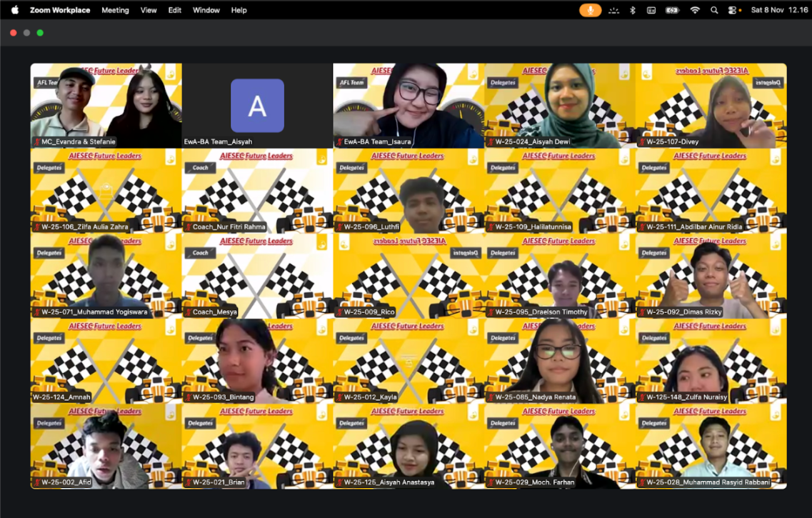Click the Apple logo menu

14,10
